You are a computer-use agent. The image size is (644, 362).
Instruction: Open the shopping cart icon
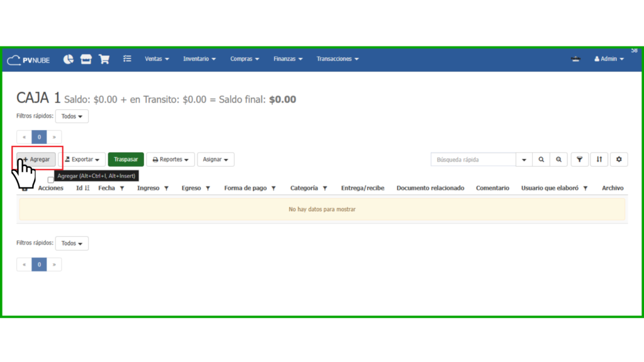(104, 59)
